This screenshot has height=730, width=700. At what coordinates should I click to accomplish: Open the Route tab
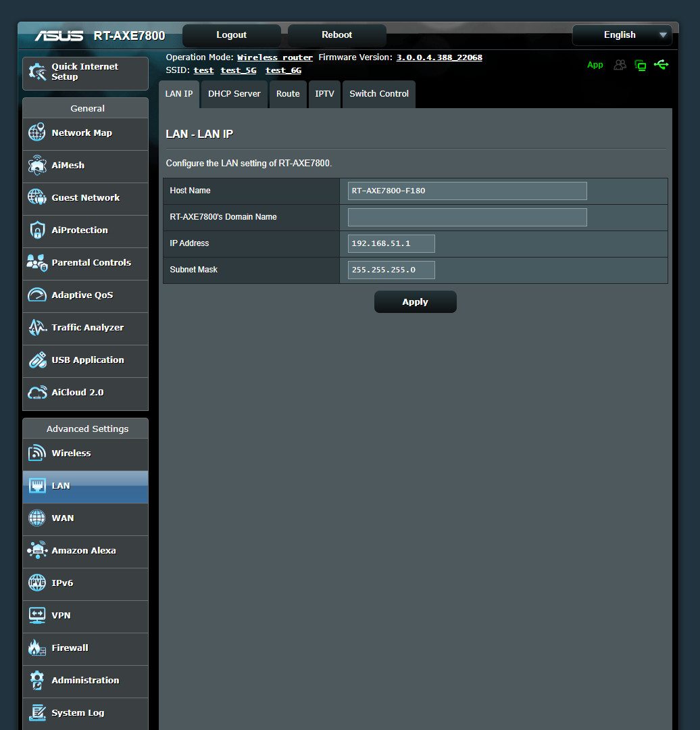(x=288, y=94)
